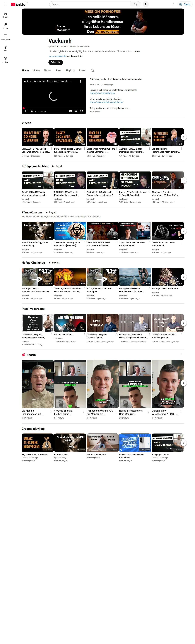Search within the channel via tab magnifier

(x=92, y=71)
